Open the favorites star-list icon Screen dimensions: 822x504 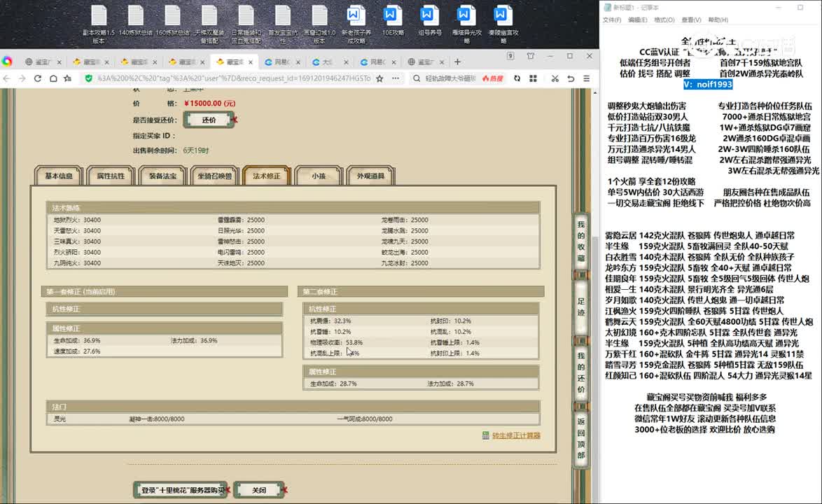click(68, 78)
